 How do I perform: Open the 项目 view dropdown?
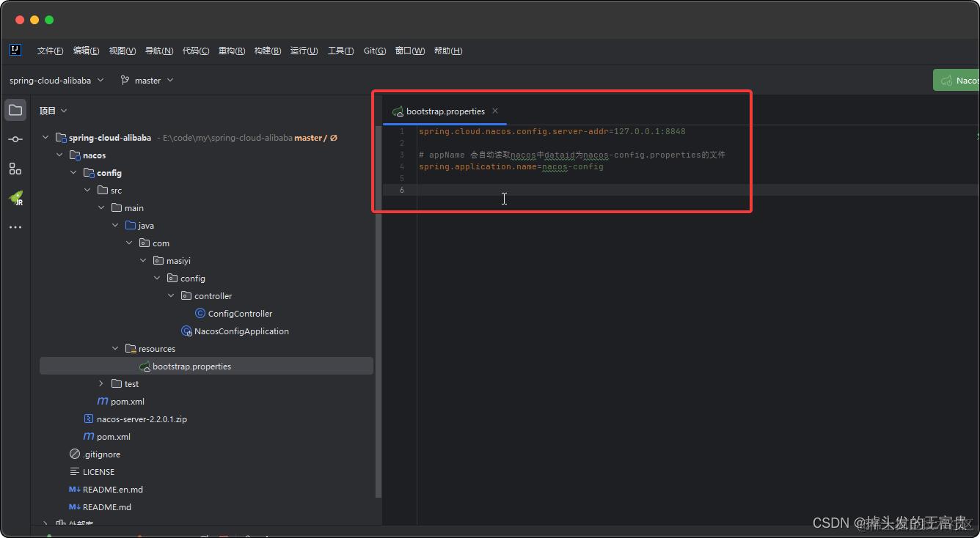tap(54, 111)
